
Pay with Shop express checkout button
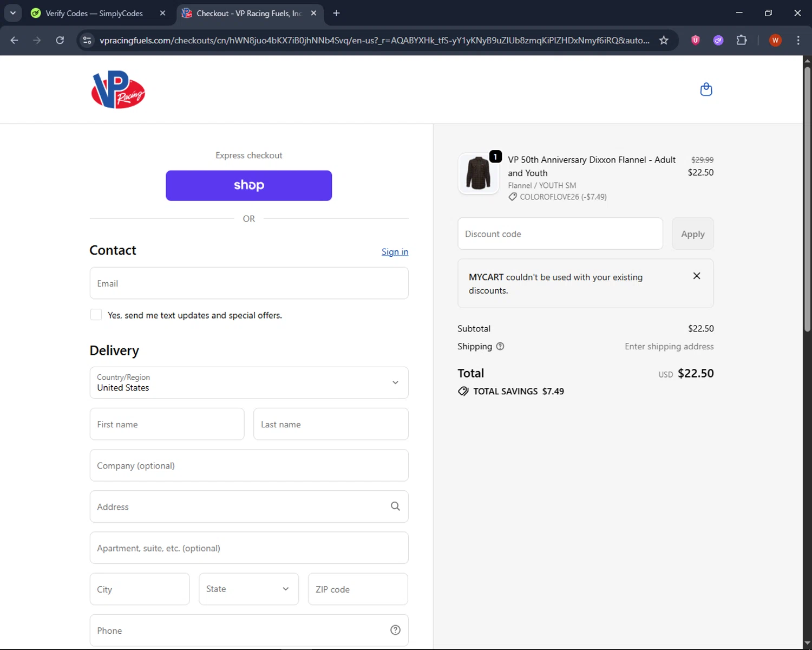click(x=248, y=186)
